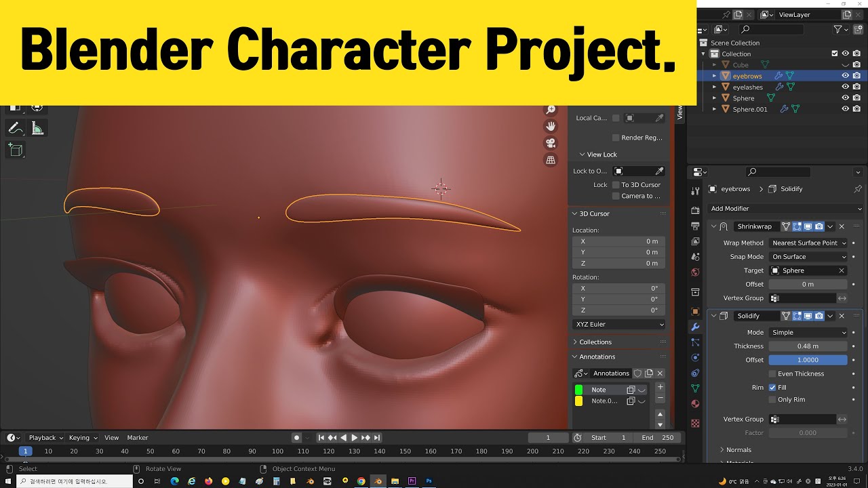868x488 pixels.
Task: Toggle Shrinkwrap edit mode display button
Action: (797, 226)
